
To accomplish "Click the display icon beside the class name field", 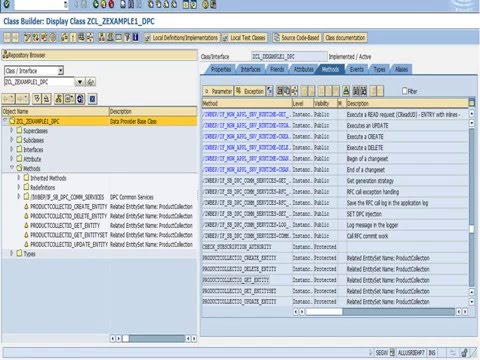I will tap(90, 82).
